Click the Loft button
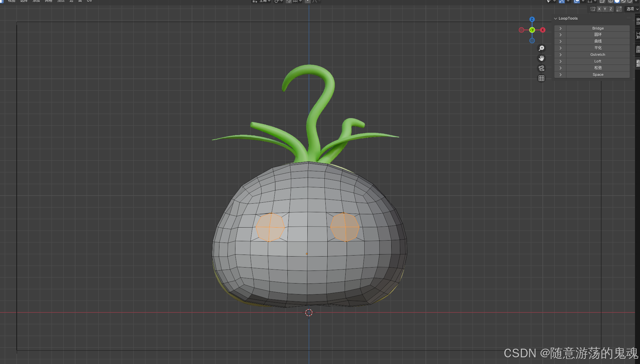This screenshot has width=640, height=364. coord(598,61)
